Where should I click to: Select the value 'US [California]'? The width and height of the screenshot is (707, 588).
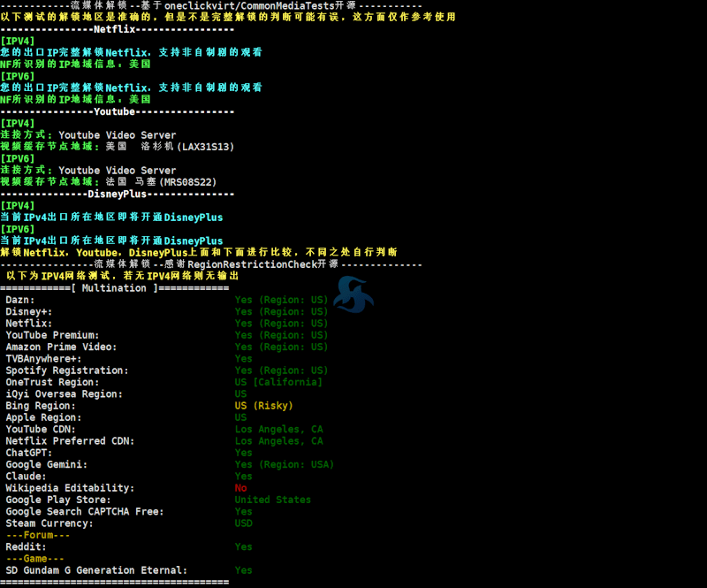tap(278, 382)
